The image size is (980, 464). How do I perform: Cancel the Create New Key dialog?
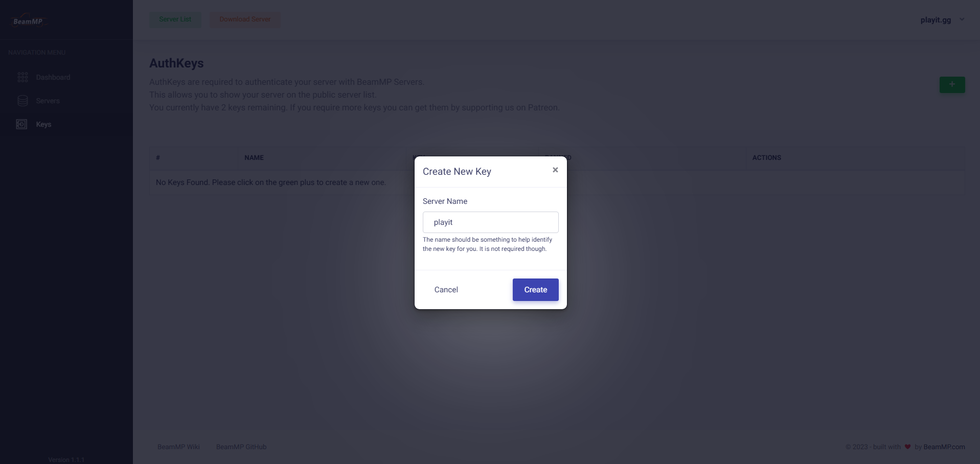446,289
